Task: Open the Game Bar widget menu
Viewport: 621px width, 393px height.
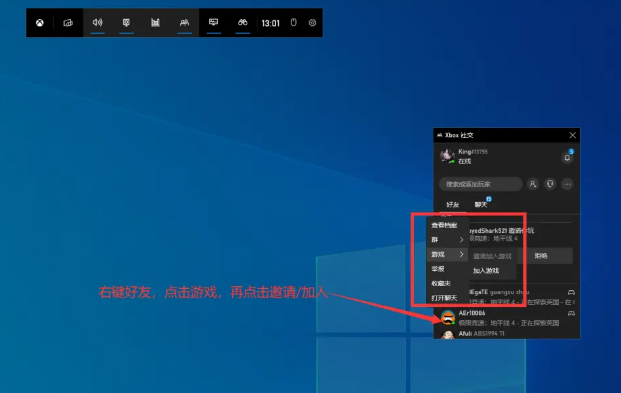Action: point(68,23)
